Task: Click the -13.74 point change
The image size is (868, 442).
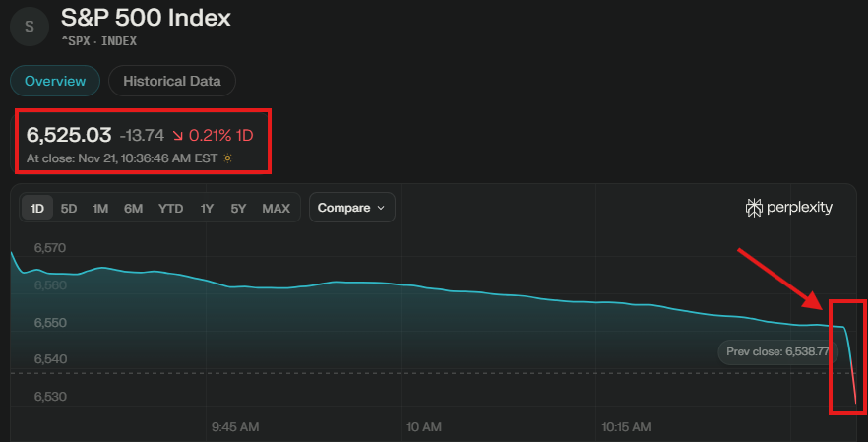Action: 143,135
